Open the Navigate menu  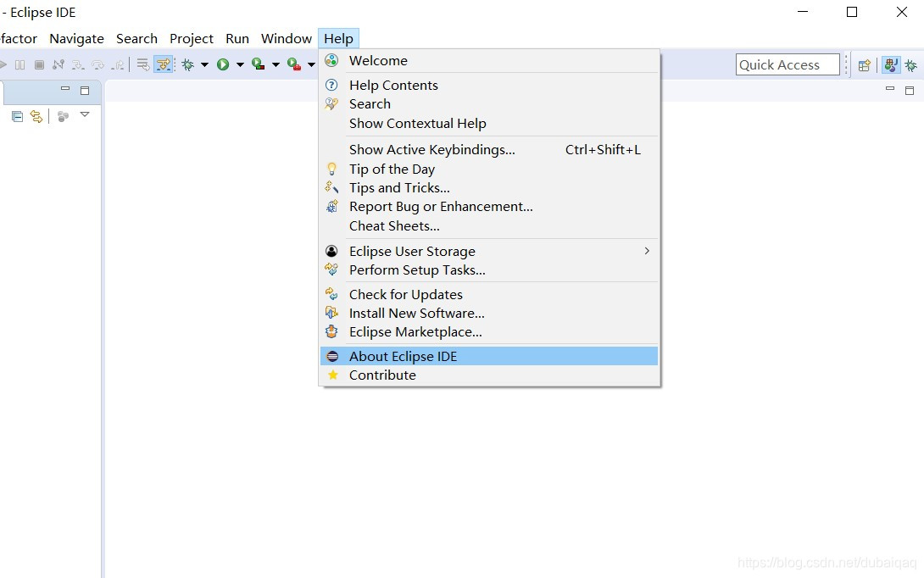click(76, 38)
